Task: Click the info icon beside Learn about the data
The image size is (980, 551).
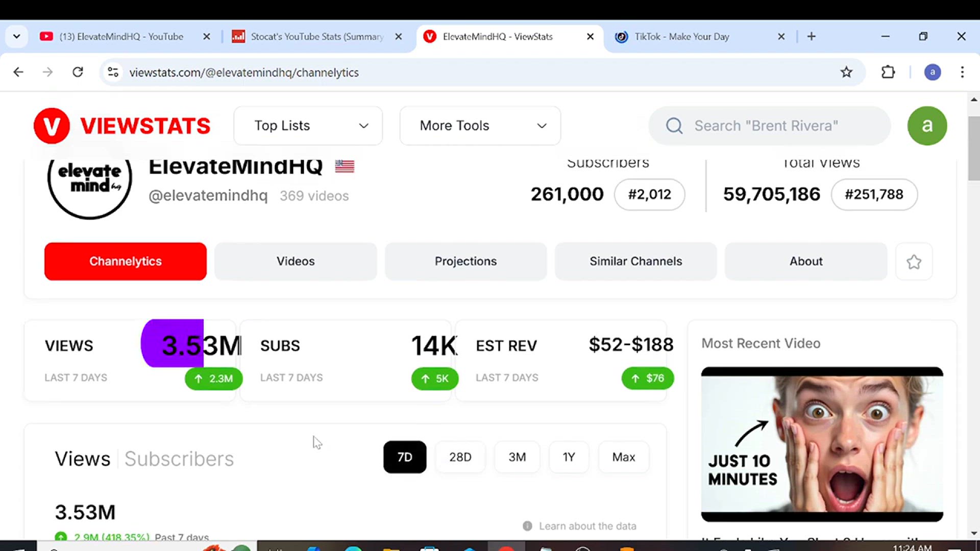Action: click(527, 526)
